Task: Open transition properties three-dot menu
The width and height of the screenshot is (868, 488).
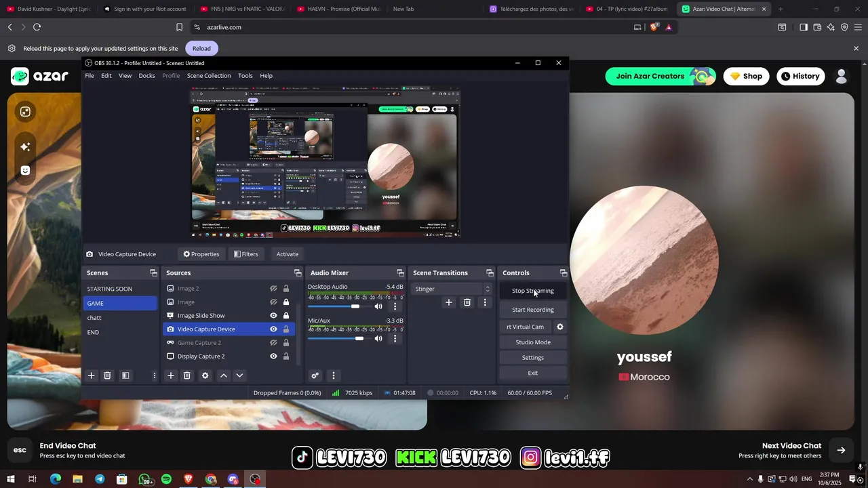Action: point(485,302)
